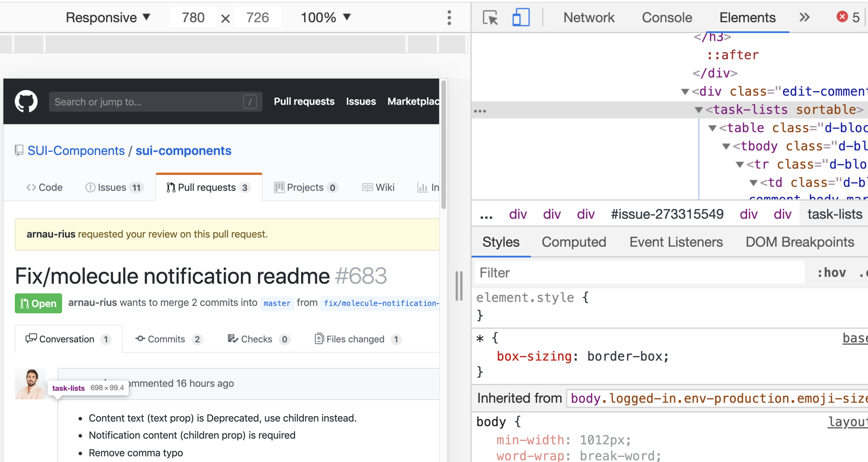This screenshot has width=868, height=462.
Task: Open the SUI-Components organization link
Action: point(76,151)
